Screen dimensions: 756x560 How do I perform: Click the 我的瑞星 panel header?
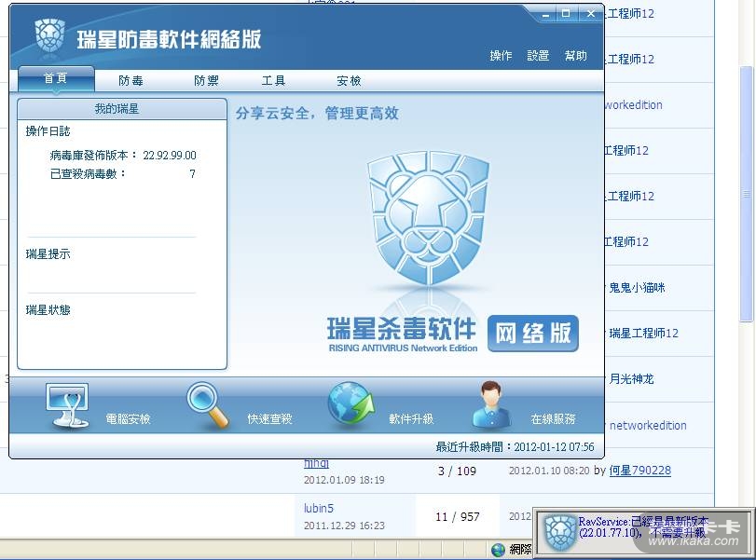(x=122, y=109)
